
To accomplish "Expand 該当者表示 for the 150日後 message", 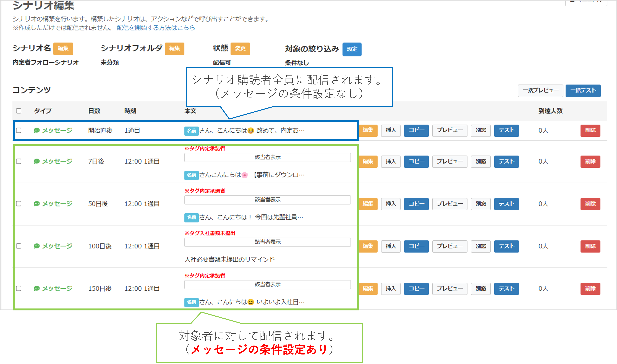I will (x=267, y=285).
